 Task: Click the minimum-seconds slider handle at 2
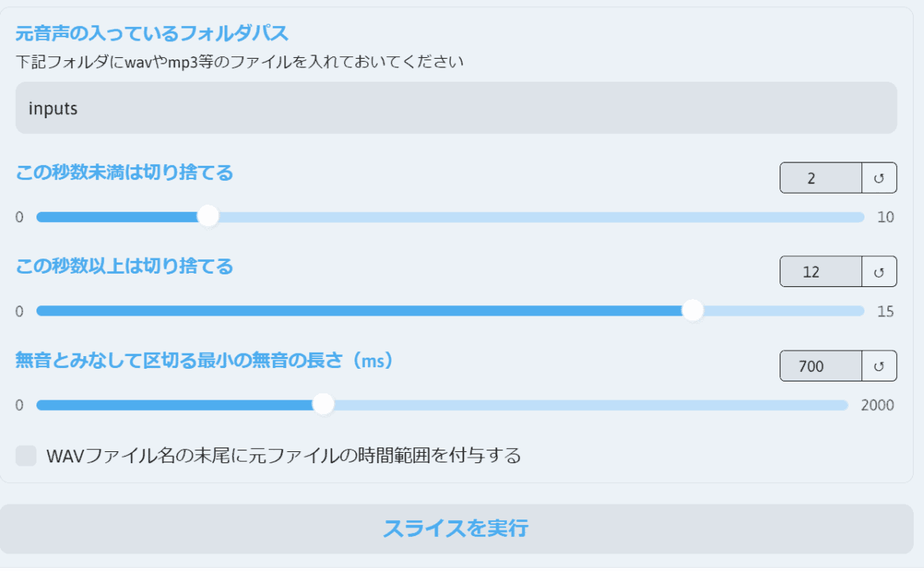click(208, 217)
